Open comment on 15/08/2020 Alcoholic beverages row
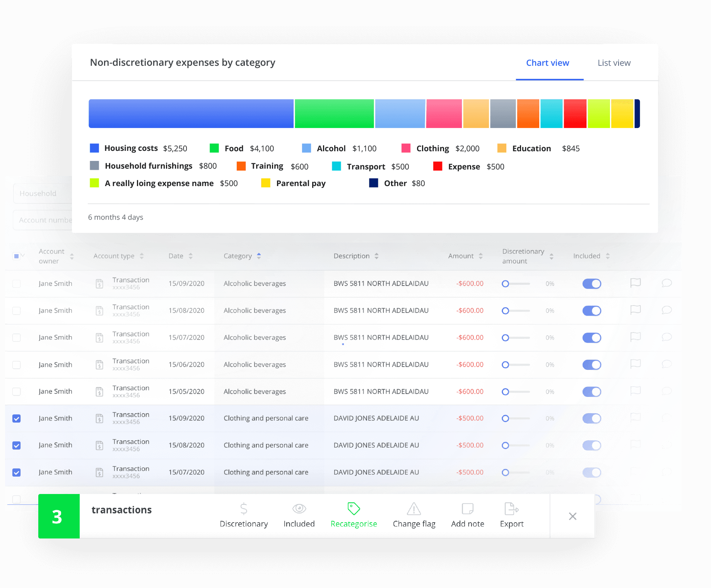This screenshot has height=588, width=711. tap(667, 310)
